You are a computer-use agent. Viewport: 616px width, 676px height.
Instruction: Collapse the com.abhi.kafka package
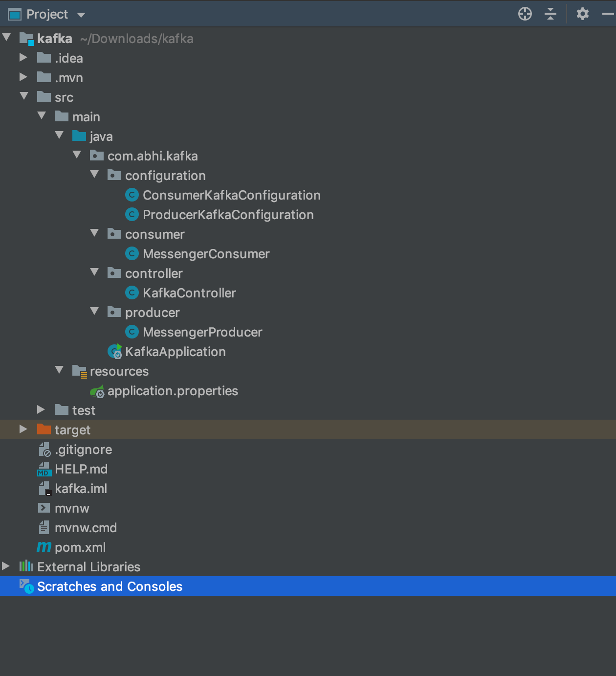pos(77,155)
